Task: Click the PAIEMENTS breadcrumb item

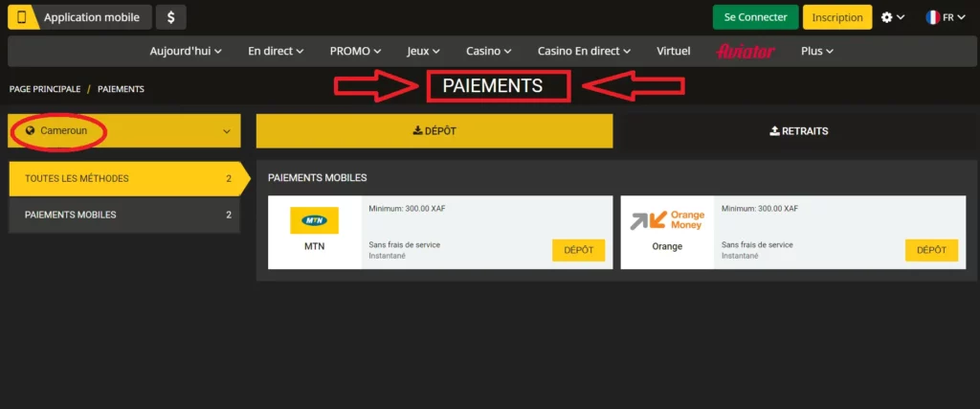Action: click(x=122, y=89)
